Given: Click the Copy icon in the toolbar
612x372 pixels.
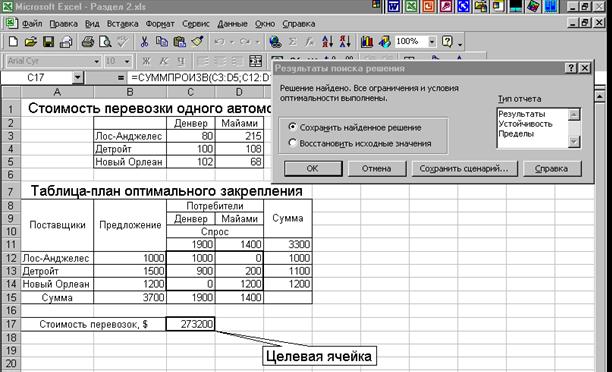Looking at the screenshot, I should coord(162,42).
